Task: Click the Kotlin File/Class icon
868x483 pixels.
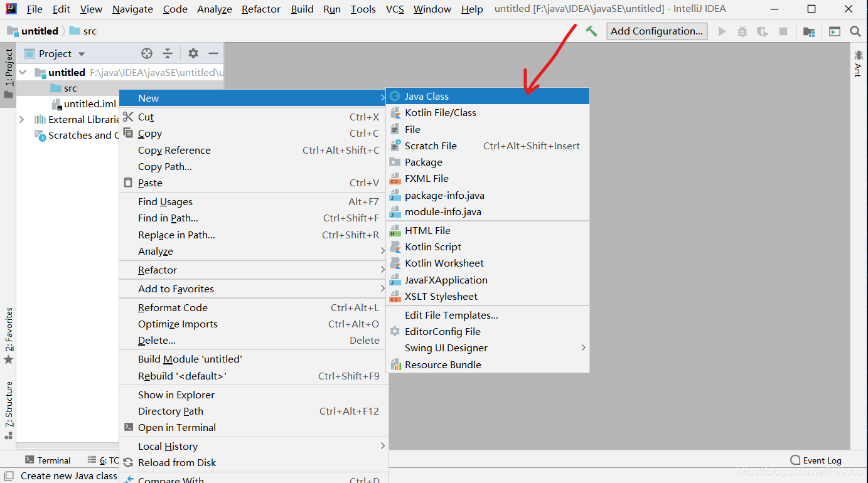Action: point(395,113)
